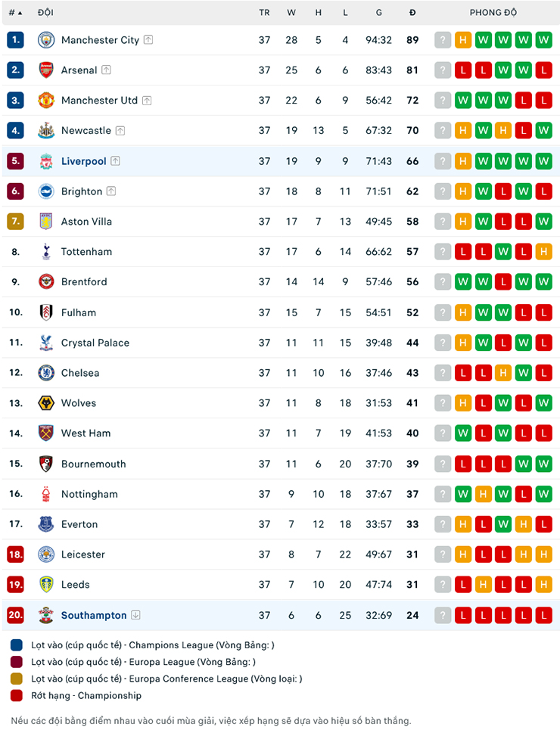Sort standings by Đ points header

click(x=412, y=13)
